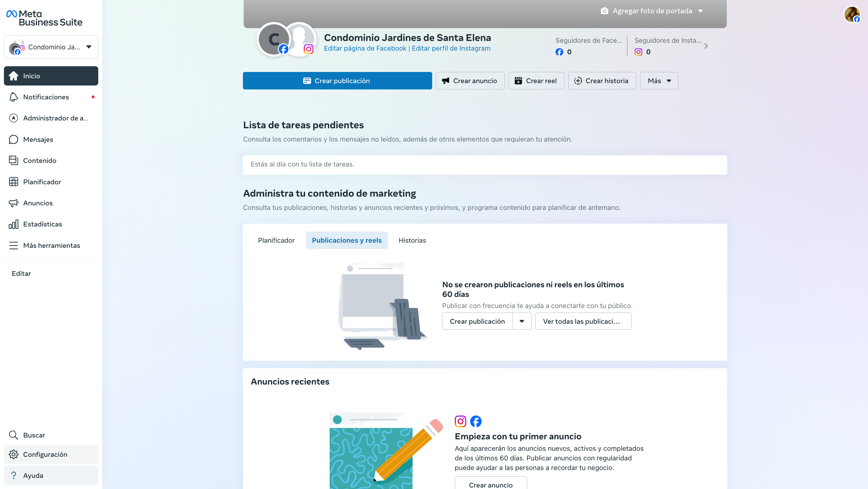
Task: Open the Editar perfil de Instagram link
Action: (451, 48)
